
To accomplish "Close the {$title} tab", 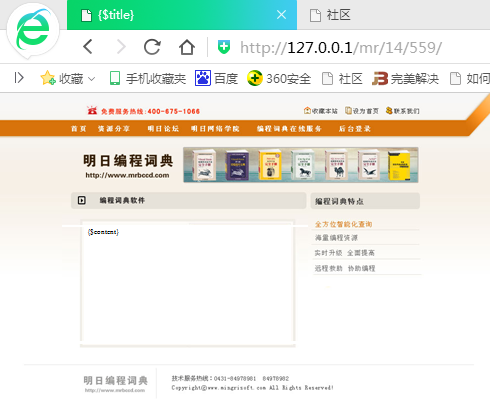I will pyautogui.click(x=282, y=15).
